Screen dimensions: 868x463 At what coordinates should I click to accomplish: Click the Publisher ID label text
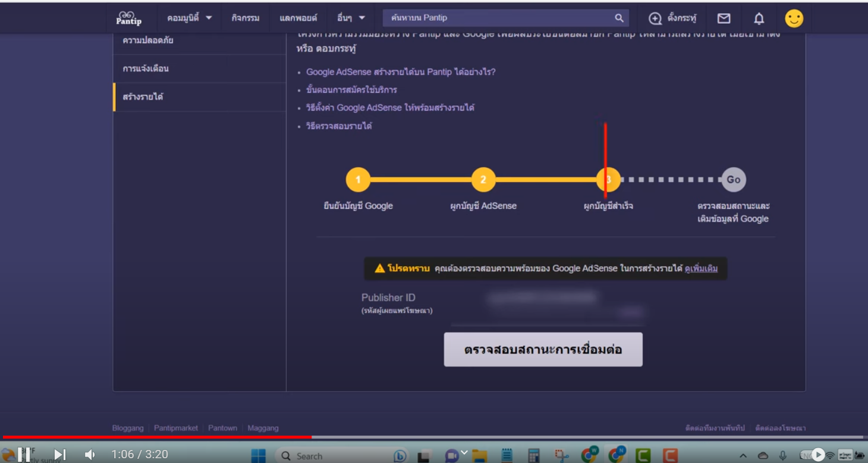[388, 298]
